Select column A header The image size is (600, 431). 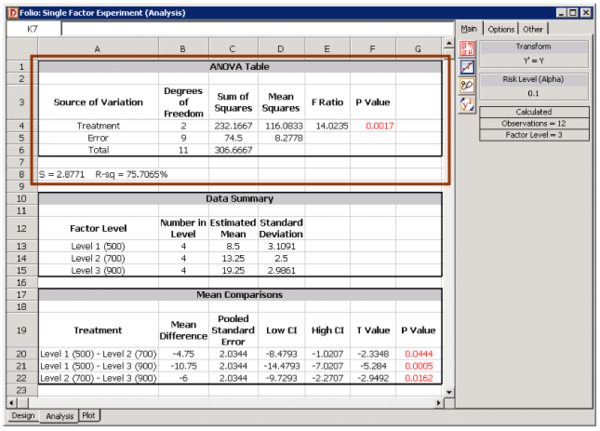[96, 48]
